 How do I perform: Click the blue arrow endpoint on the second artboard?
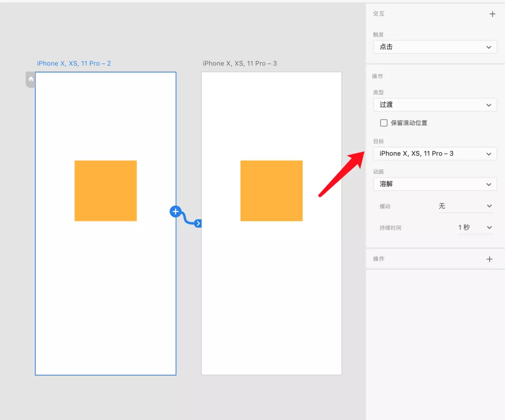pyautogui.click(x=198, y=223)
